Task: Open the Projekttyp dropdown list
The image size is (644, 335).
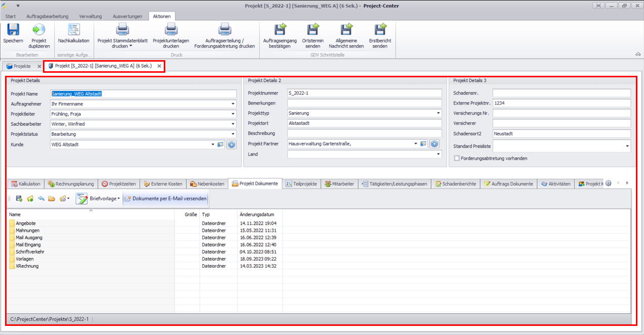Action: (x=438, y=113)
